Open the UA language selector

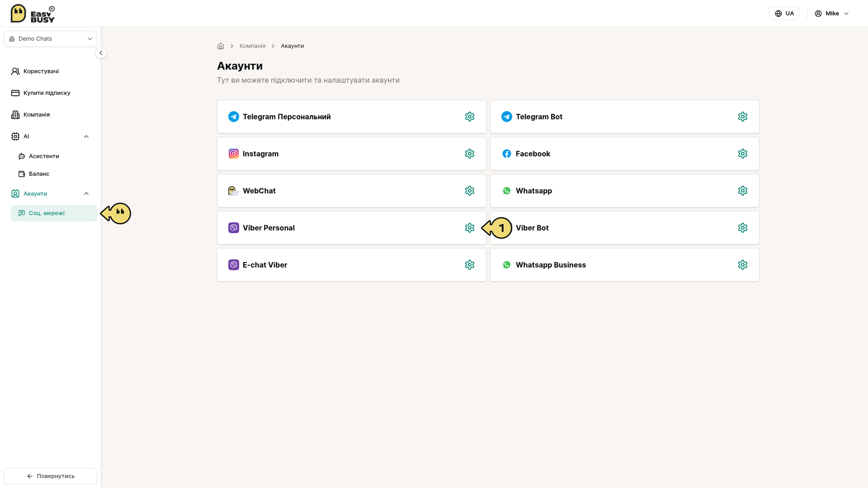784,14
